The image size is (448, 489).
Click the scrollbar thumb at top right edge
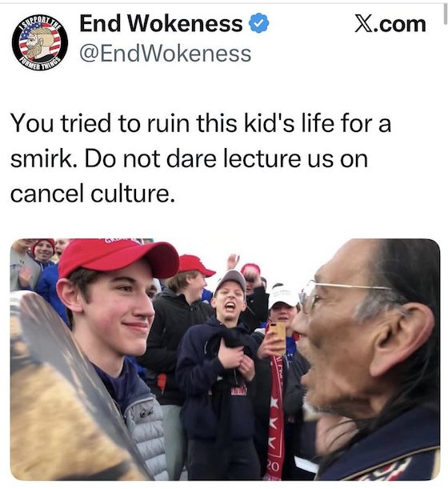[446, 13]
